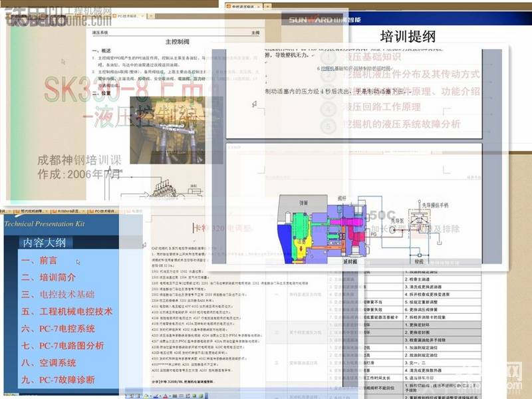Click the font color A icon in drawing toolbar
This screenshot has width=532, height=399.
tap(165, 396)
